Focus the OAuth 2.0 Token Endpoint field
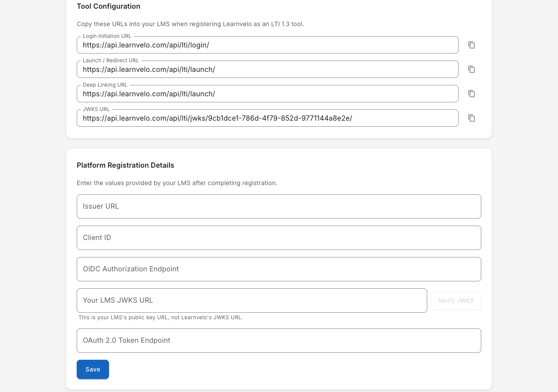This screenshot has width=558, height=392. click(279, 341)
